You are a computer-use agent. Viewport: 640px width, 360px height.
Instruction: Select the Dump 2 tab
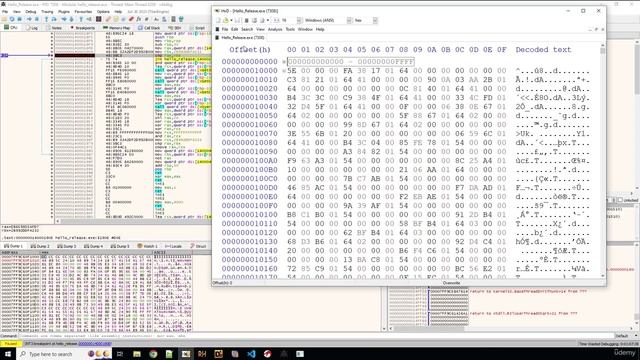pyautogui.click(x=40, y=246)
